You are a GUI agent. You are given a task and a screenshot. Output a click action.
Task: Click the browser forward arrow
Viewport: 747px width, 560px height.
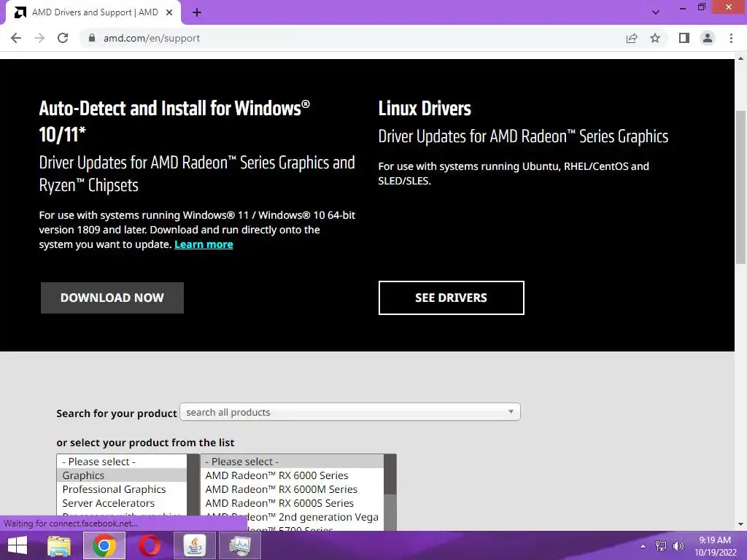click(39, 38)
